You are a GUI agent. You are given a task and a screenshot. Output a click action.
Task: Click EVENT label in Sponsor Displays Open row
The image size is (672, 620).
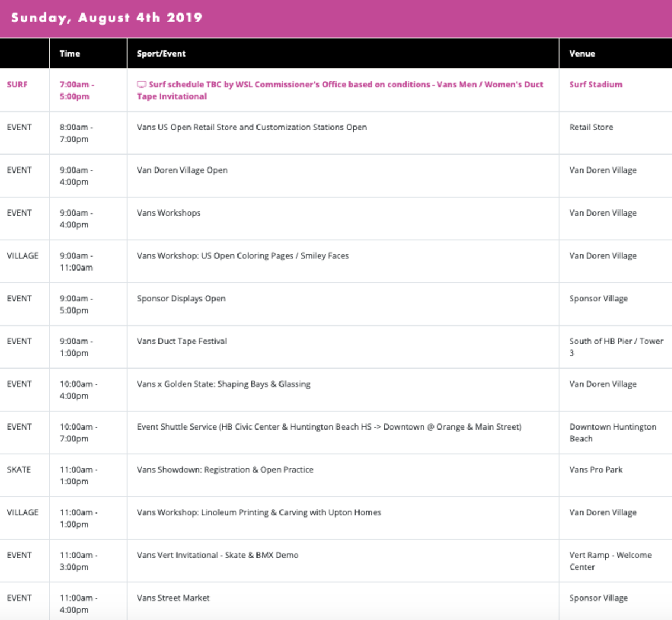20,299
